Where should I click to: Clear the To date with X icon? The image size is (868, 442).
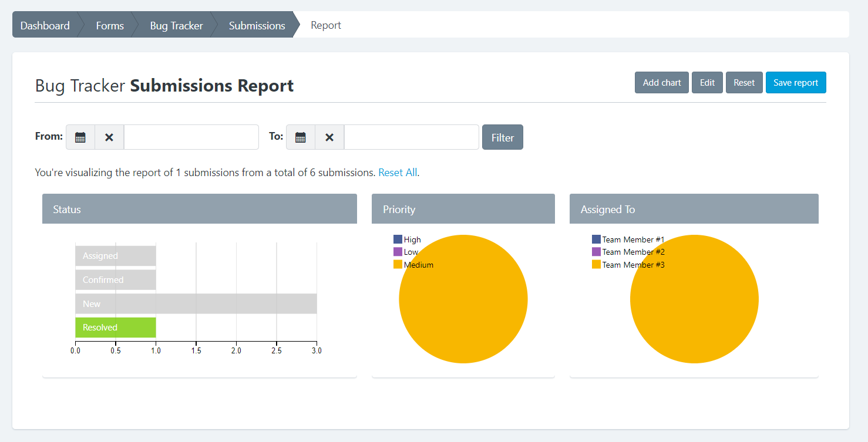tap(329, 137)
